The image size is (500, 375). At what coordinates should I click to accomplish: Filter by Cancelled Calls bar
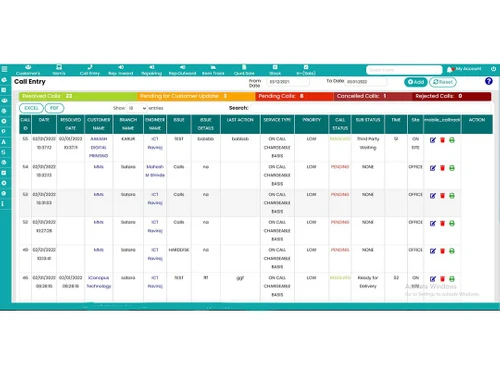(373, 96)
